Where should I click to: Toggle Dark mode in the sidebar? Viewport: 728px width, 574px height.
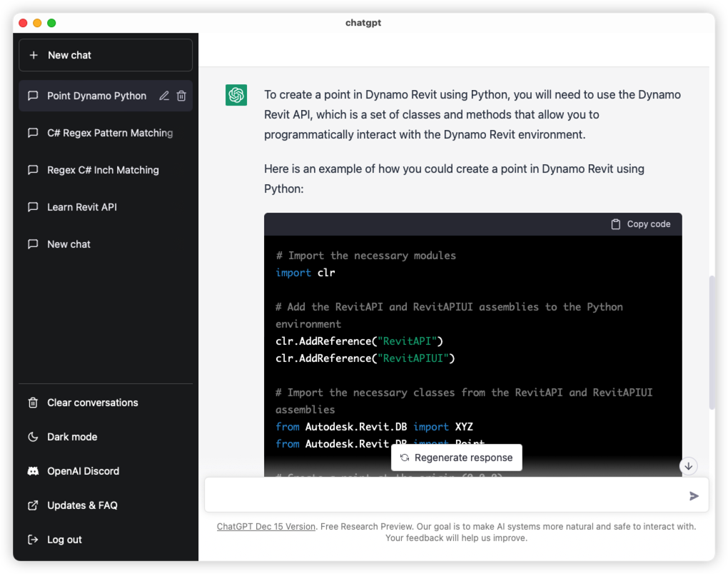(71, 437)
